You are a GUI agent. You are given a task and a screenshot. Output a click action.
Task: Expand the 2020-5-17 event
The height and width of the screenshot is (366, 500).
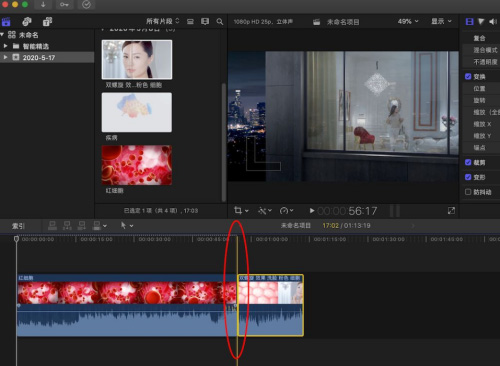(5, 57)
